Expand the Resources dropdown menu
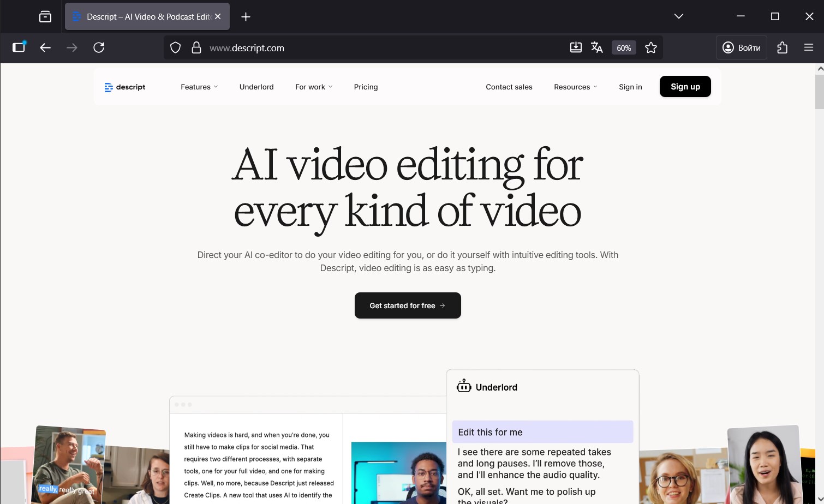Screen dimensions: 824x504 point(575,87)
